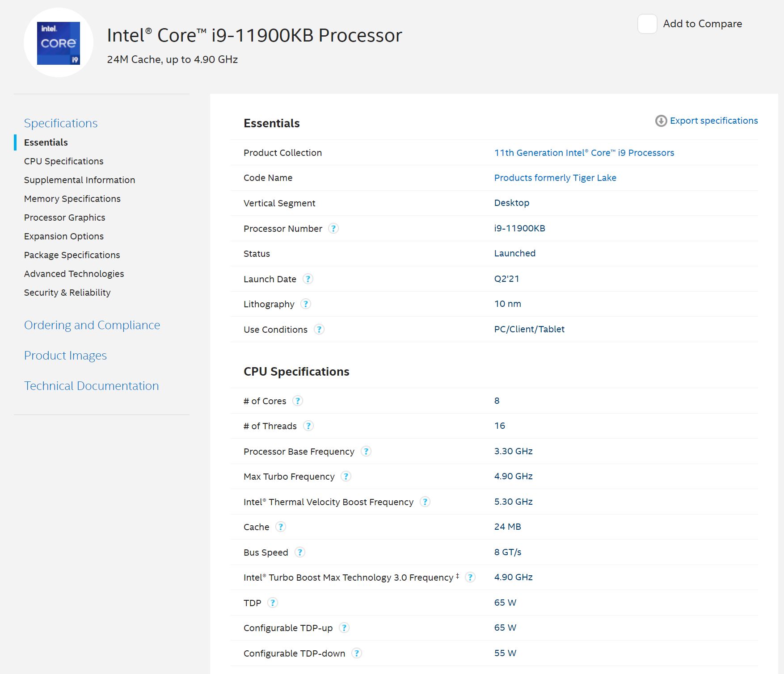Image resolution: width=784 pixels, height=674 pixels.
Task: Go to Supplemental Information section
Action: (x=80, y=180)
